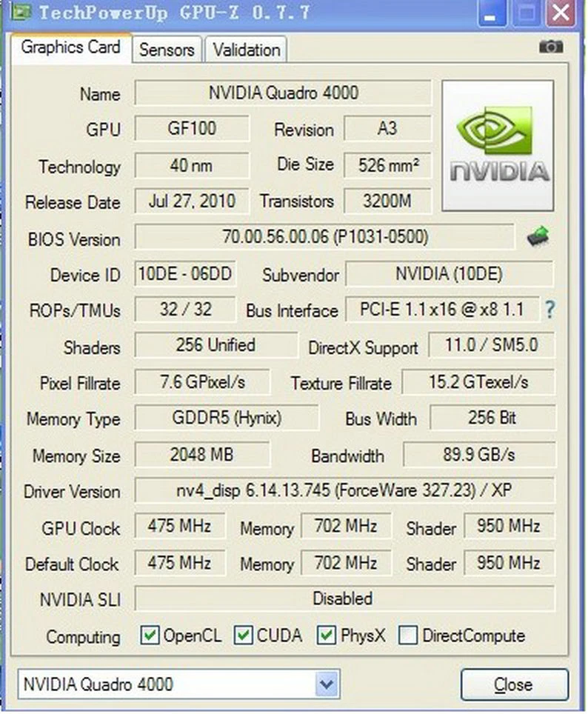Screen dimensions: 588x714
Task: Click the Shaders value 256 Unified
Action: 216,345
